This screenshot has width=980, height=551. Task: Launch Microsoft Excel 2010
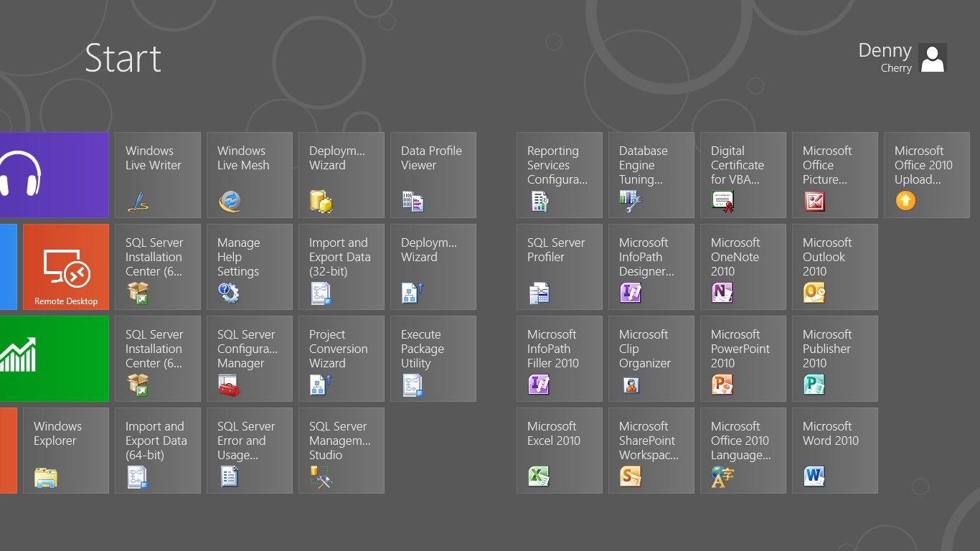[x=560, y=451]
